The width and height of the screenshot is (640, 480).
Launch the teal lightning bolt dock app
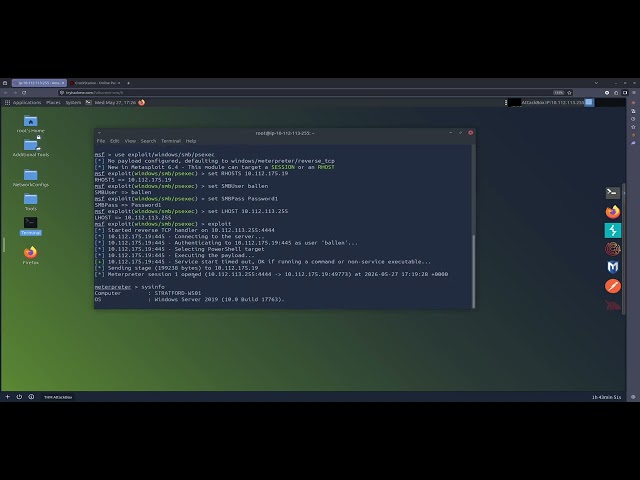coord(613,231)
